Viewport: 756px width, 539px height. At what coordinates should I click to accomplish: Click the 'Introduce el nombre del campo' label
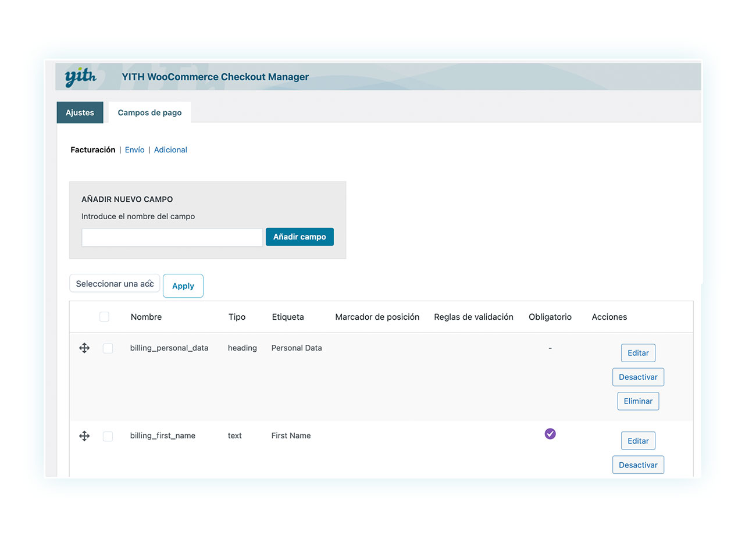(138, 216)
